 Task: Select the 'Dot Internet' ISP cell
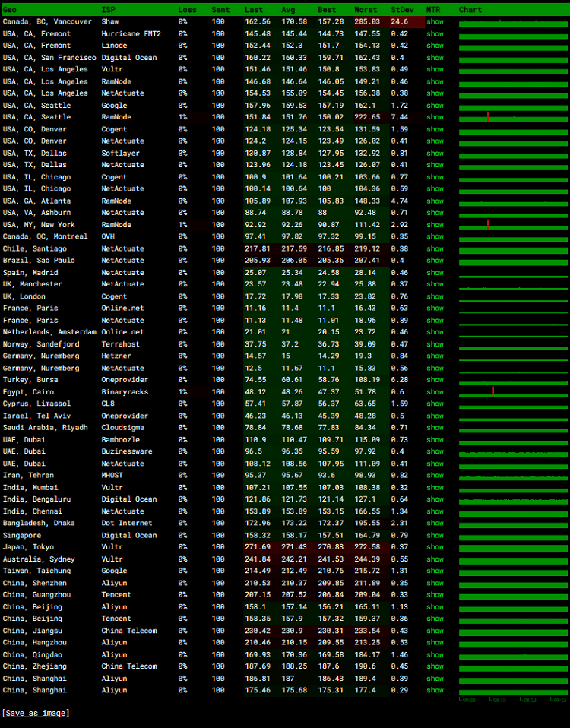[x=127, y=523]
